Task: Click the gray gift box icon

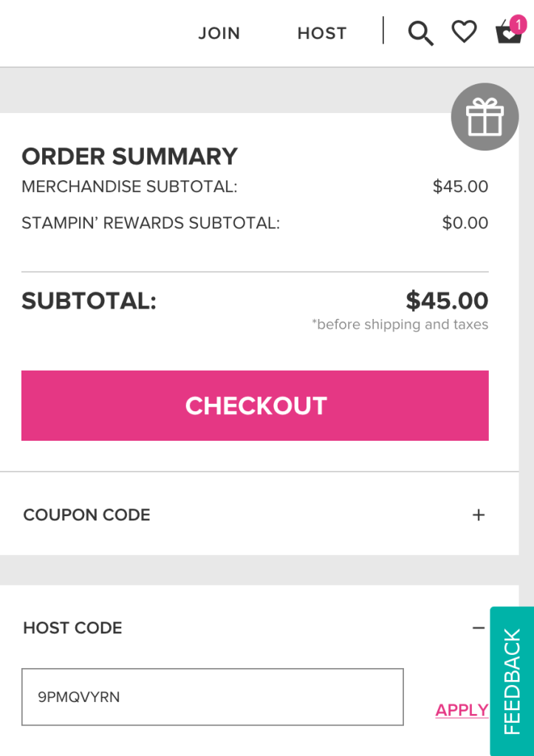Action: tap(485, 117)
